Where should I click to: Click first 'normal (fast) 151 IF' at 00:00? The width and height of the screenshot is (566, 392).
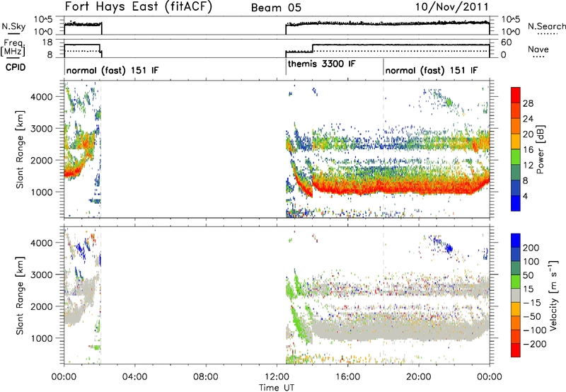click(x=112, y=70)
